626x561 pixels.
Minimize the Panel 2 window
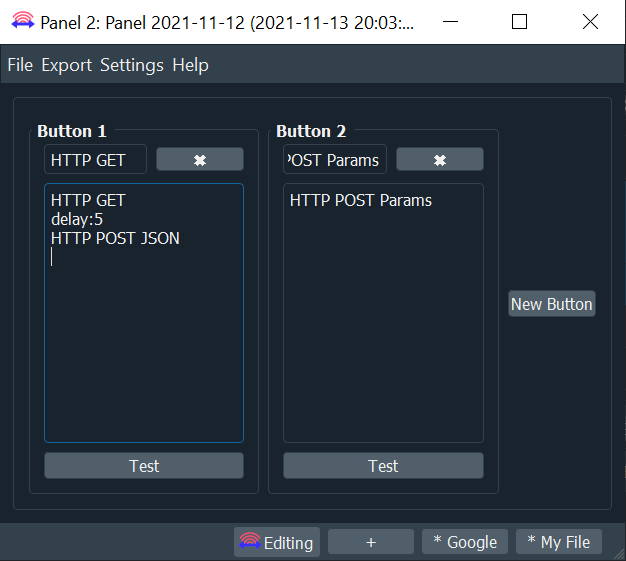(x=449, y=22)
